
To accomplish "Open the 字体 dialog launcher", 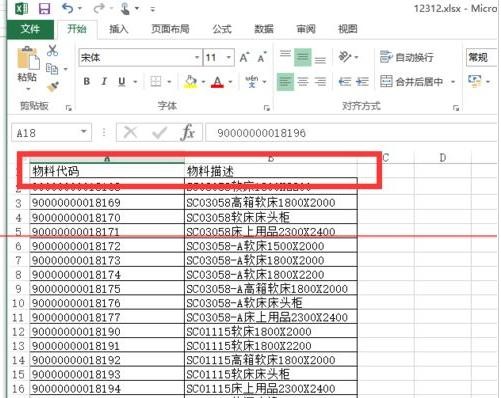I will click(266, 108).
